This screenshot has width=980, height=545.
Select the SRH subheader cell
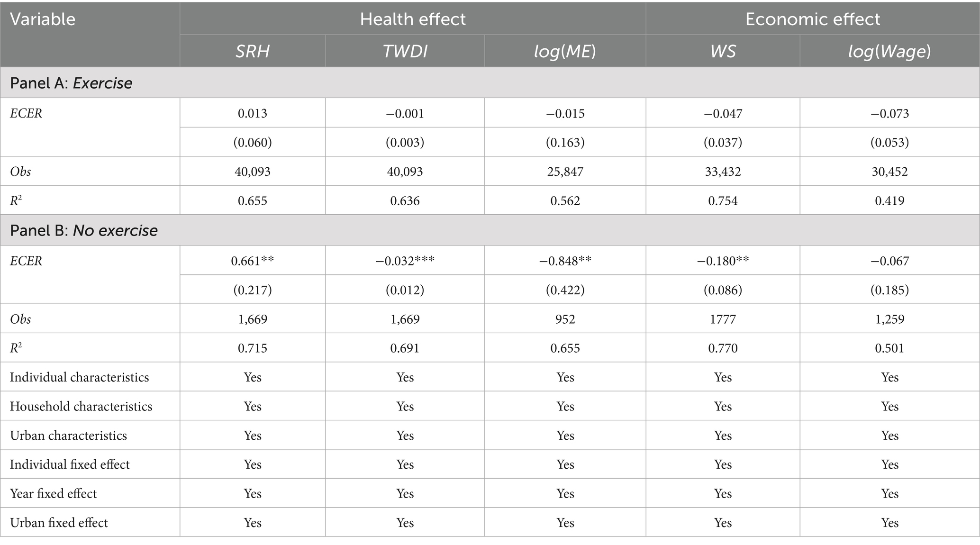(x=253, y=51)
